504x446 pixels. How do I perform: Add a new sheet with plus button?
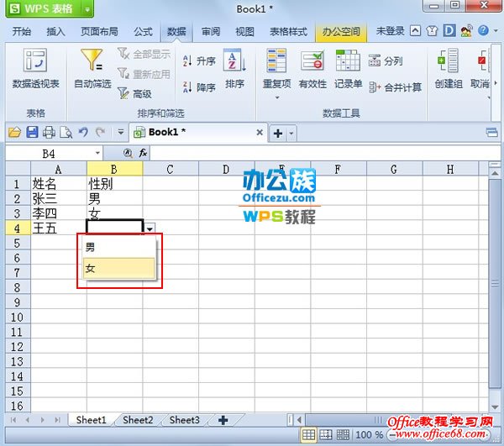click(223, 420)
